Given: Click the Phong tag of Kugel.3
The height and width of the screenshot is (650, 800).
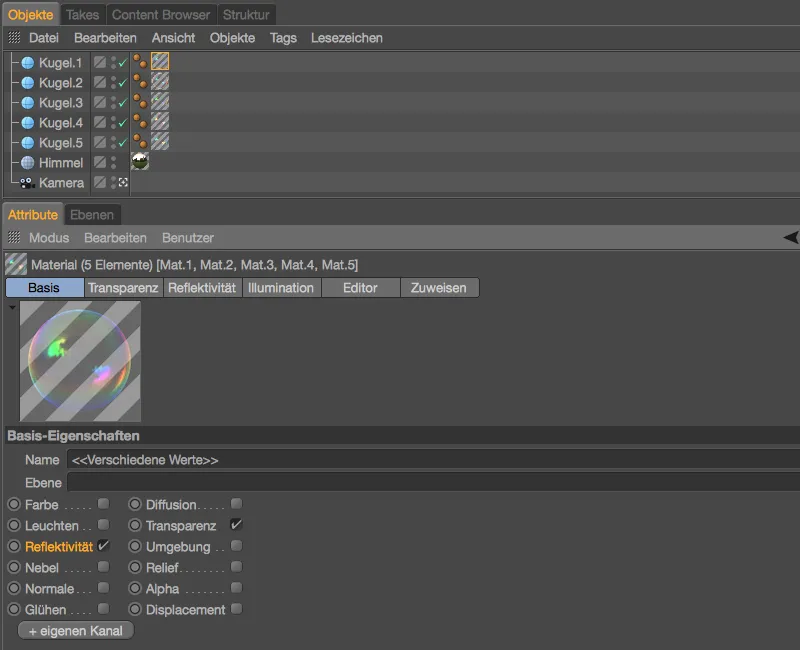Looking at the screenshot, I should click(140, 101).
